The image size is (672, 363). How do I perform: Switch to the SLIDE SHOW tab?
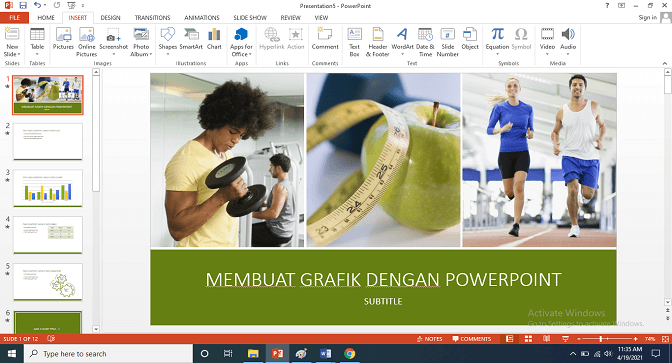click(x=250, y=18)
